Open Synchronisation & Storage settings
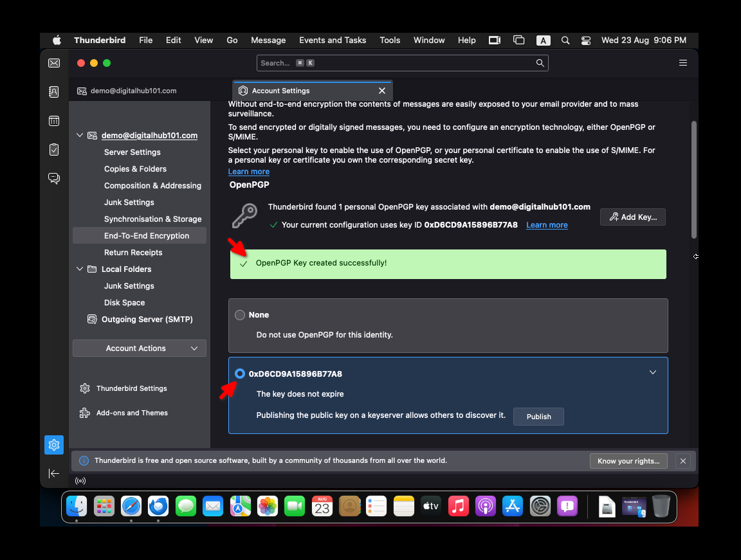741x560 pixels. (152, 219)
